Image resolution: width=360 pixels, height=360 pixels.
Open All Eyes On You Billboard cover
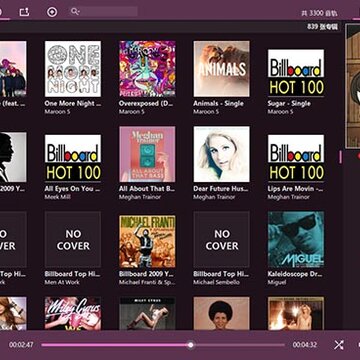pos(73,158)
